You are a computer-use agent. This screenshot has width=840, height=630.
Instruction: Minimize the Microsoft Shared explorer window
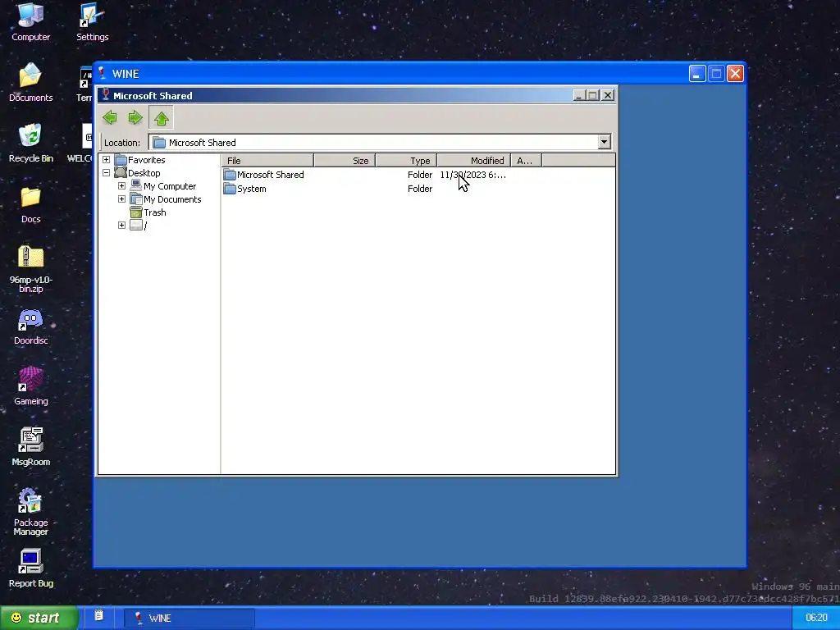(578, 95)
